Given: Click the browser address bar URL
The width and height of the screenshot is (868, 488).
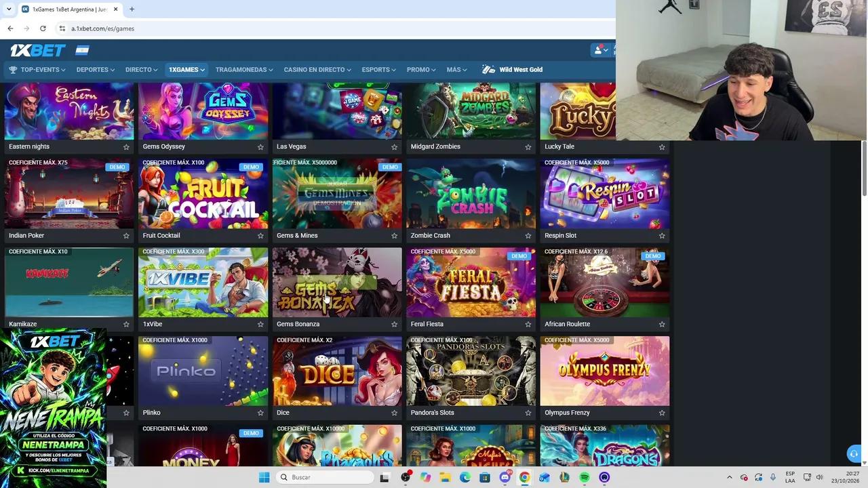Looking at the screenshot, I should (x=102, y=28).
